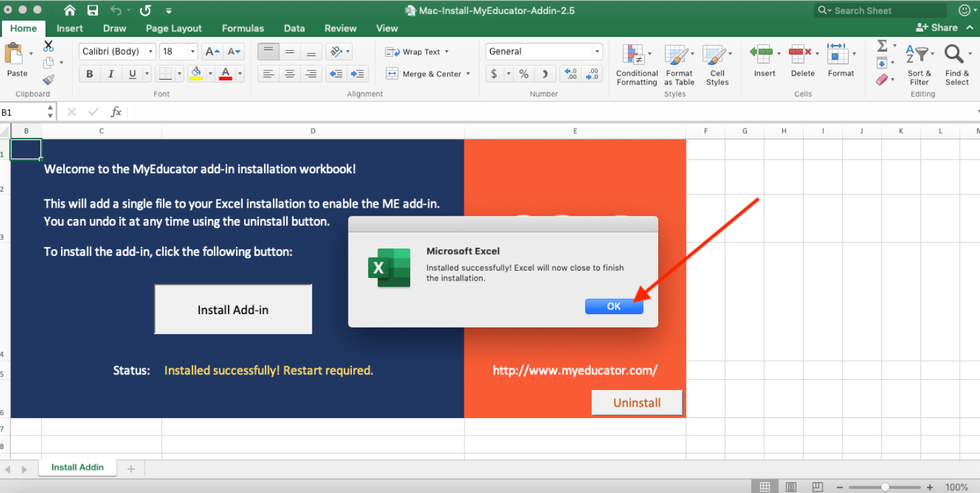This screenshot has height=493, width=980.
Task: Copy selection with the copy icon
Action: pos(48,62)
